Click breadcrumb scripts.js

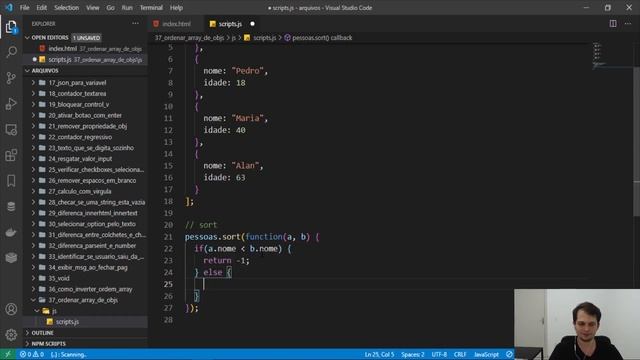[264, 38]
